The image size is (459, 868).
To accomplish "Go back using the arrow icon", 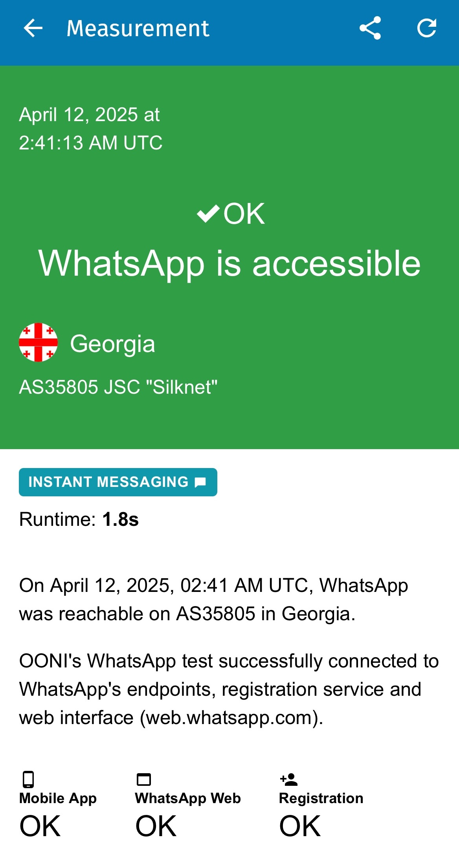I will click(33, 28).
